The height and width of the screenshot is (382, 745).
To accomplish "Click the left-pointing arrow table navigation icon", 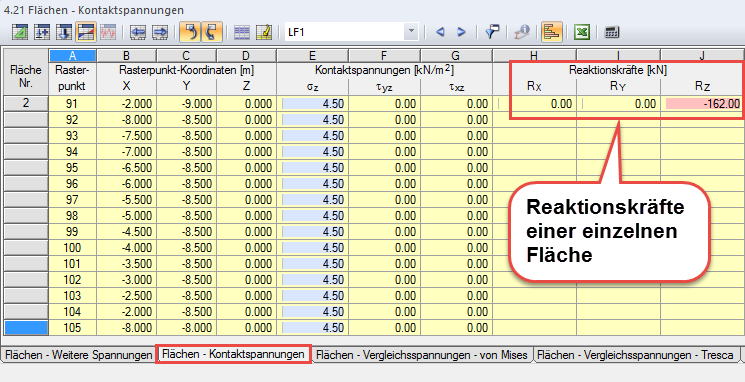I will [x=138, y=32].
